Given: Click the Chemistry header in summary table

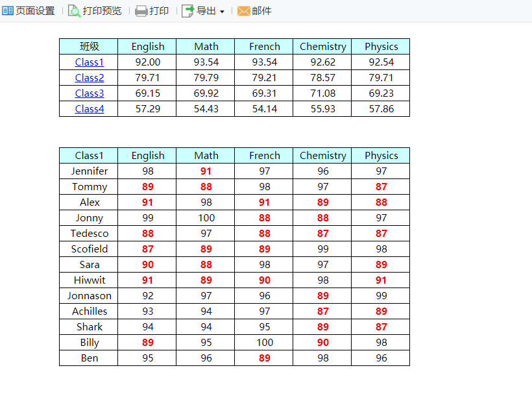Looking at the screenshot, I should pyautogui.click(x=322, y=47).
